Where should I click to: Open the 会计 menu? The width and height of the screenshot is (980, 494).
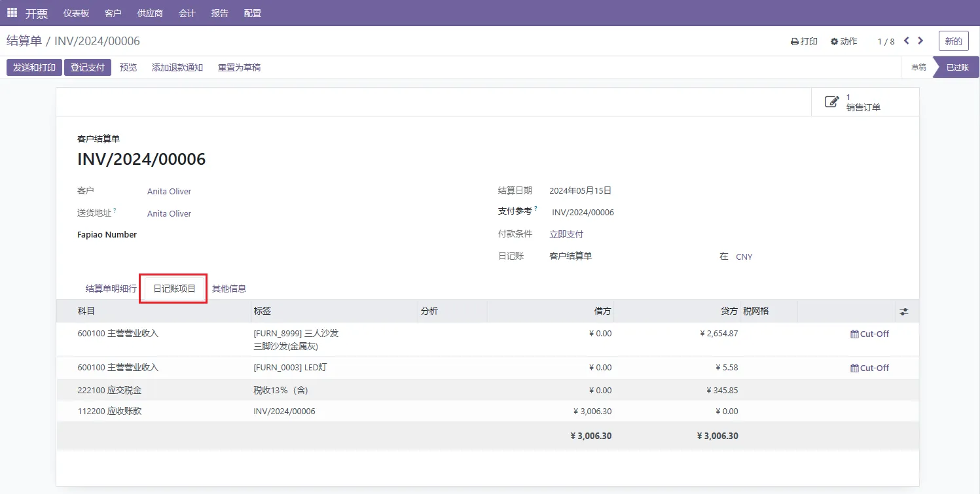(x=187, y=13)
